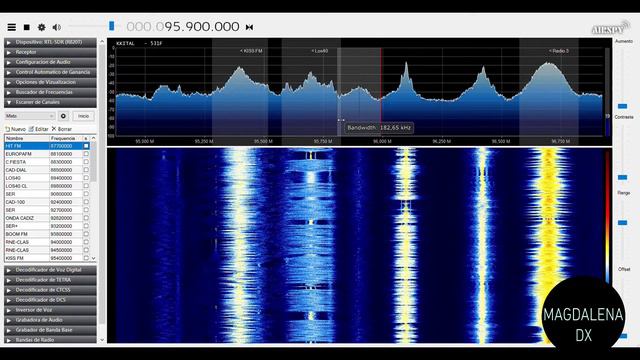Expand Decodificador de CTCSS panel

tap(50, 290)
